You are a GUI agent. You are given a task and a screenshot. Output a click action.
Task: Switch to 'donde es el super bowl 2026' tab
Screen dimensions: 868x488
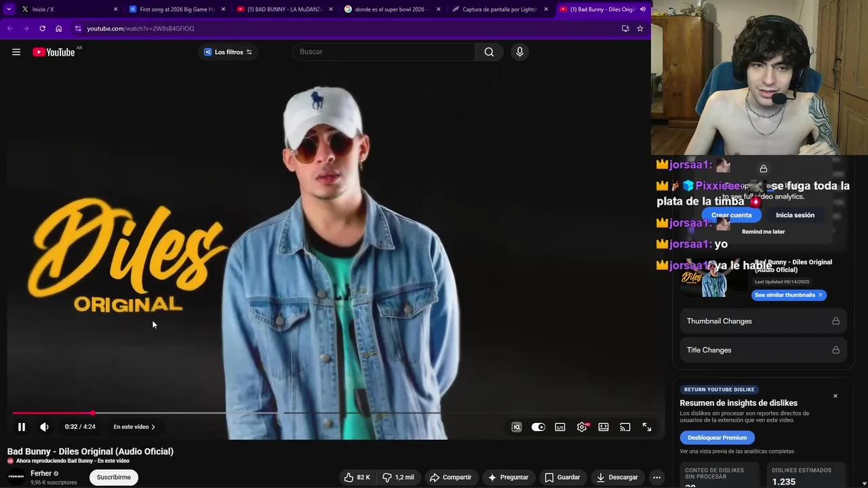(393, 9)
